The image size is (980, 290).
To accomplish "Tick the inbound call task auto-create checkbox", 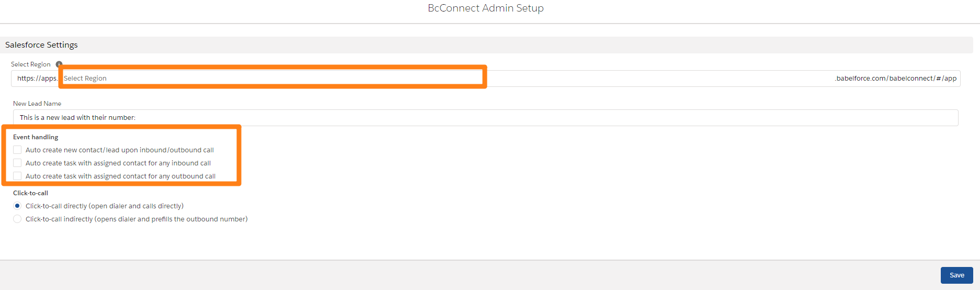I will click(17, 163).
